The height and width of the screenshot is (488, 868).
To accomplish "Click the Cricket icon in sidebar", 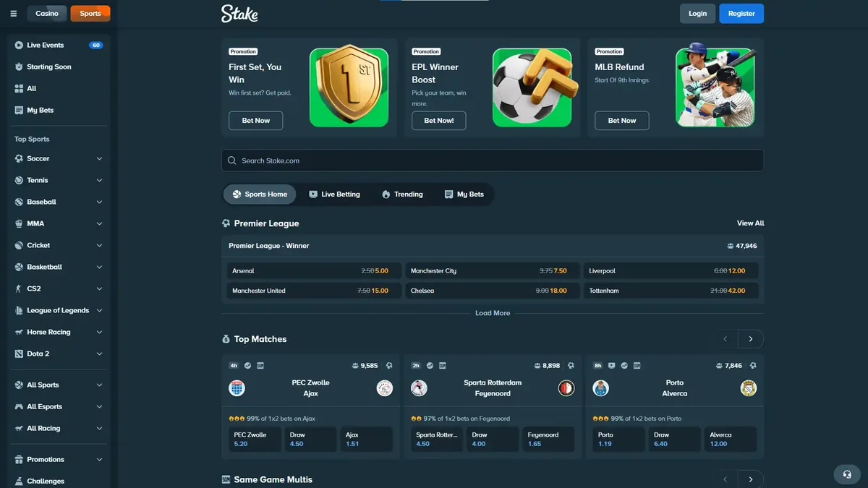I will click(x=20, y=245).
